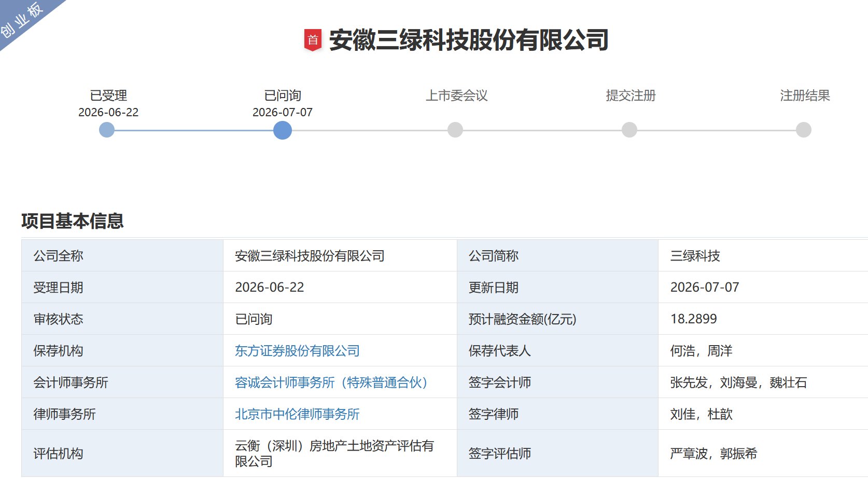
Task: Click the 会计师事务所 label cell
Action: [x=122, y=382]
